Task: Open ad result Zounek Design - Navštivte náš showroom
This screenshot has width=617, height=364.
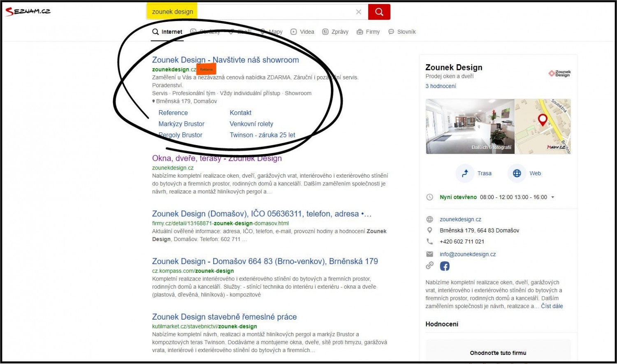Action: [225, 60]
